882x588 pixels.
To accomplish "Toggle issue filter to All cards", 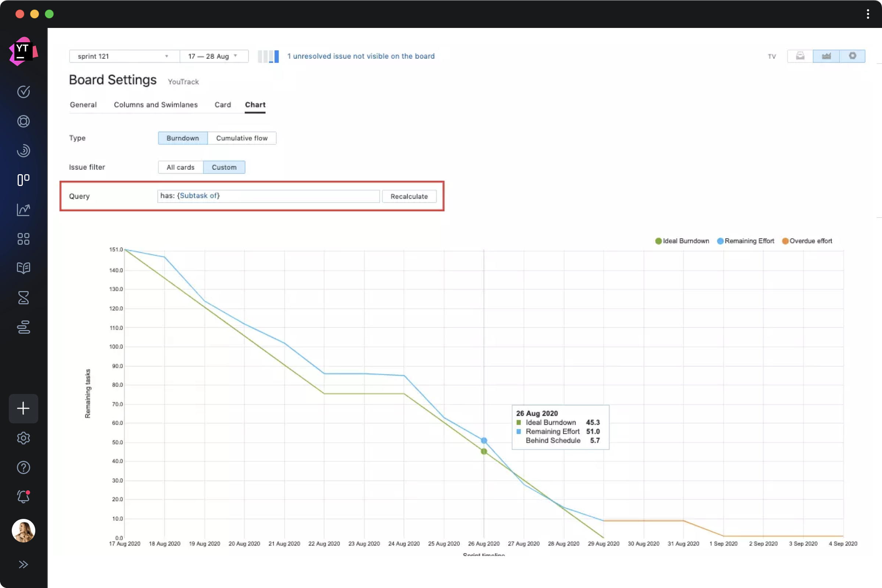I will pos(180,167).
